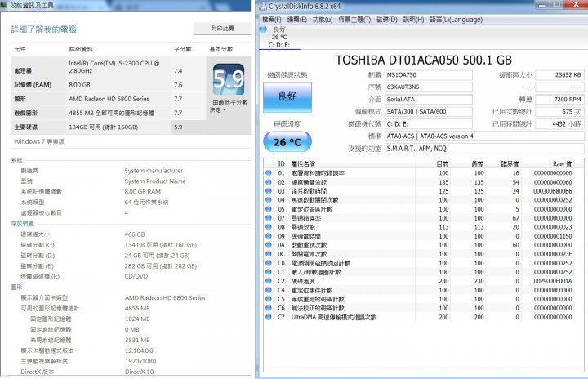Click the serial number field 63KAUT3NS
Screen dimensions: 588x379
click(x=428, y=87)
